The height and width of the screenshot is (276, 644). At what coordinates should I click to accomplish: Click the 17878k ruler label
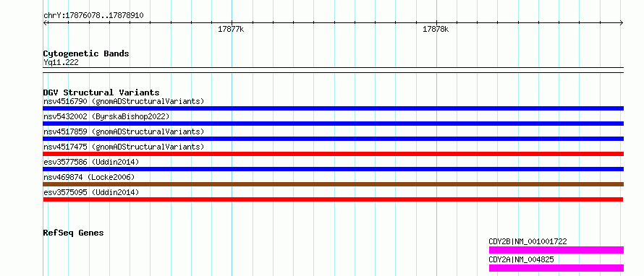(x=436, y=29)
